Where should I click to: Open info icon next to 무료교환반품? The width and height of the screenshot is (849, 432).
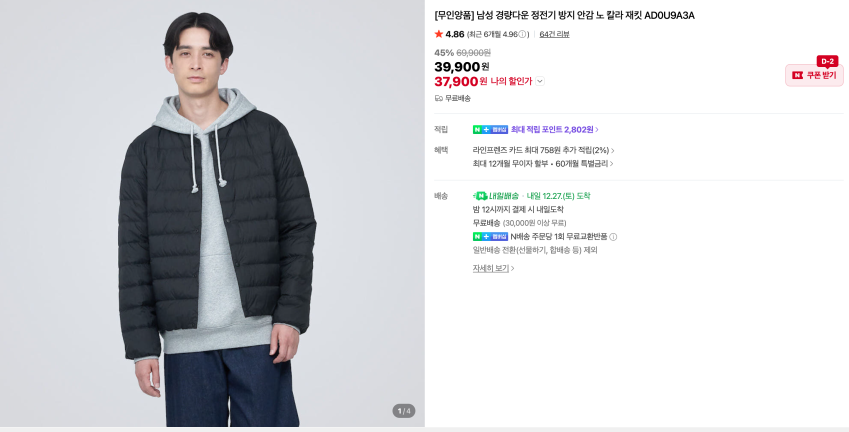614,237
